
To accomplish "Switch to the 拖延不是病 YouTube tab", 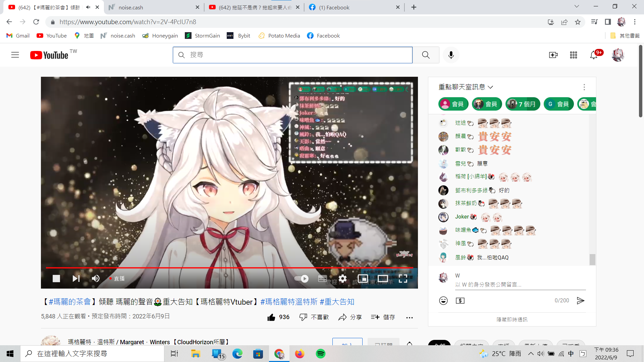I will pyautogui.click(x=254, y=7).
